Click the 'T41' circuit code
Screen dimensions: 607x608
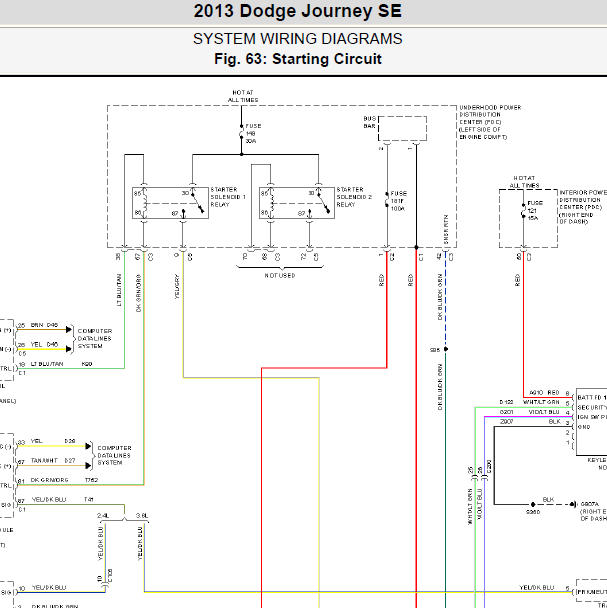[x=88, y=500]
